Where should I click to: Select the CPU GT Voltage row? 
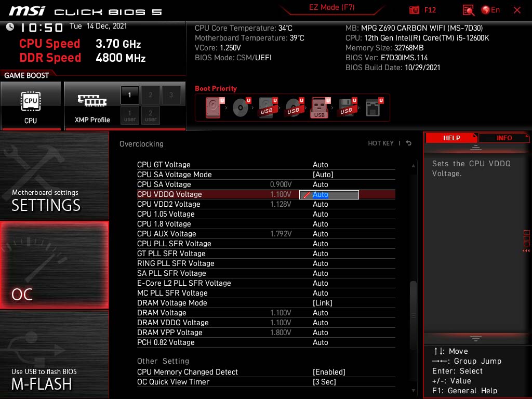(266, 165)
